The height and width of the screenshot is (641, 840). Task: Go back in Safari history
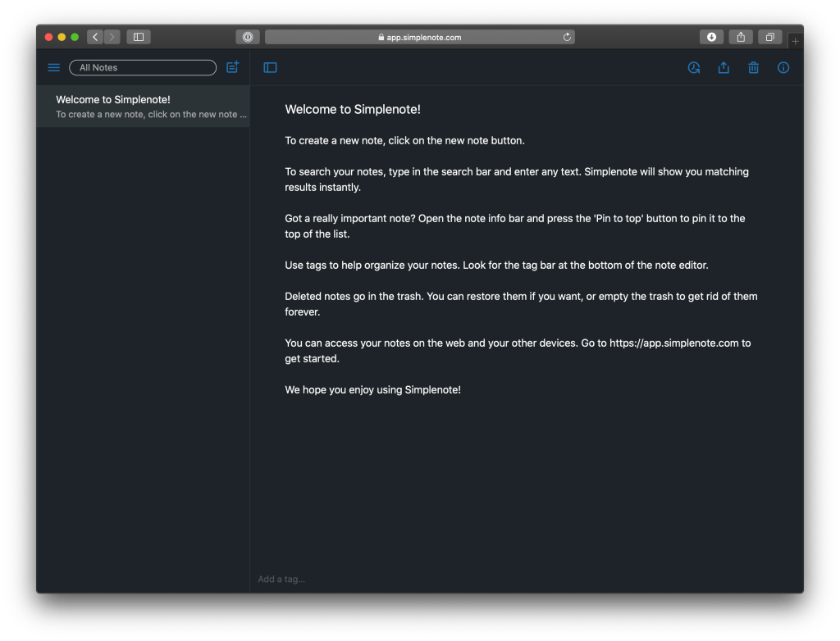tap(95, 37)
